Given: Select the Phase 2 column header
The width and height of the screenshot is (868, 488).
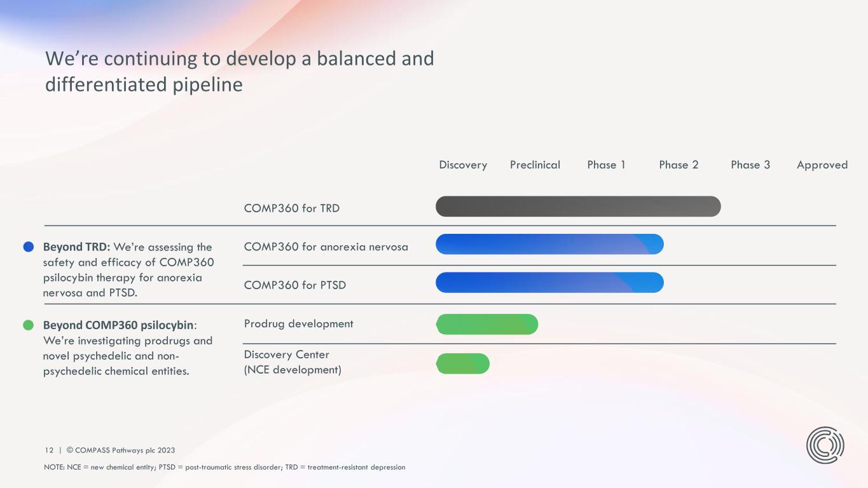Looking at the screenshot, I should click(x=679, y=165).
